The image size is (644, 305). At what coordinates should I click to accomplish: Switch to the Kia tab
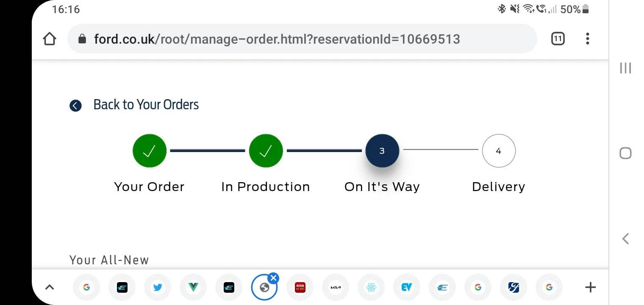(336, 288)
